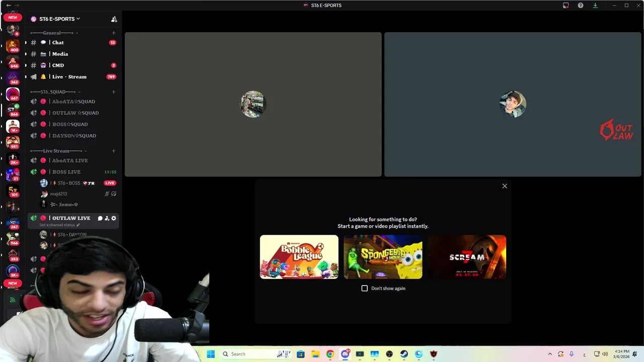Viewport: 644px width, 362px height.
Task: Join the OUTLAW ☆SQUAD voice channel
Action: coord(73,113)
